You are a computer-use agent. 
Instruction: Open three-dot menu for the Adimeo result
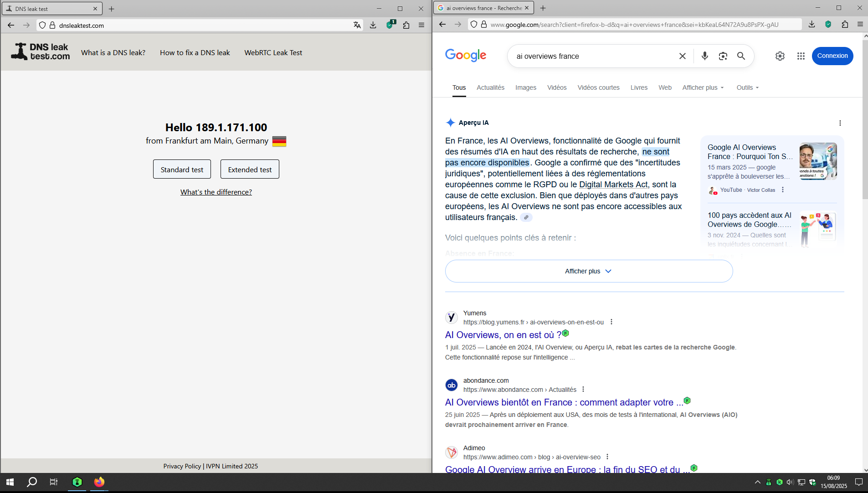point(607,457)
